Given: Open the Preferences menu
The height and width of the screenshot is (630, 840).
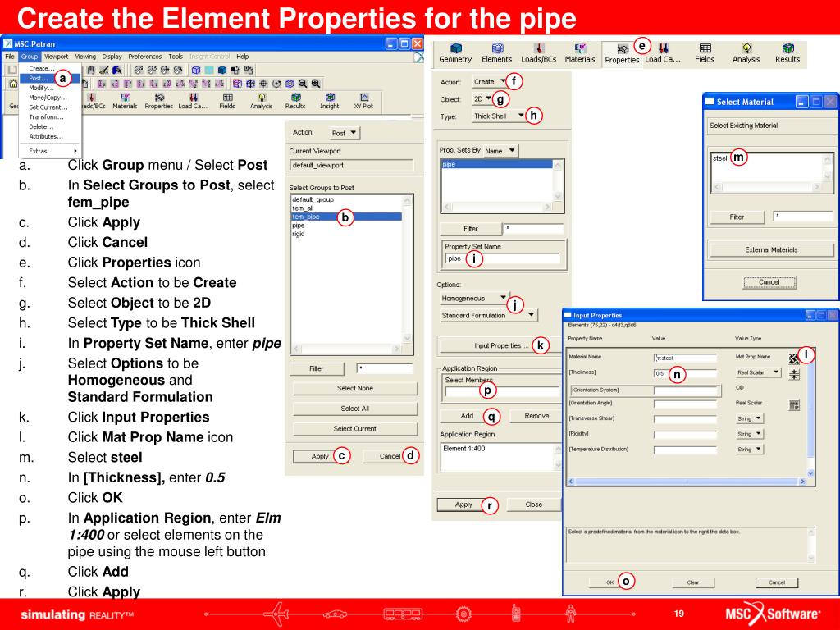Looking at the screenshot, I should click(x=144, y=57).
